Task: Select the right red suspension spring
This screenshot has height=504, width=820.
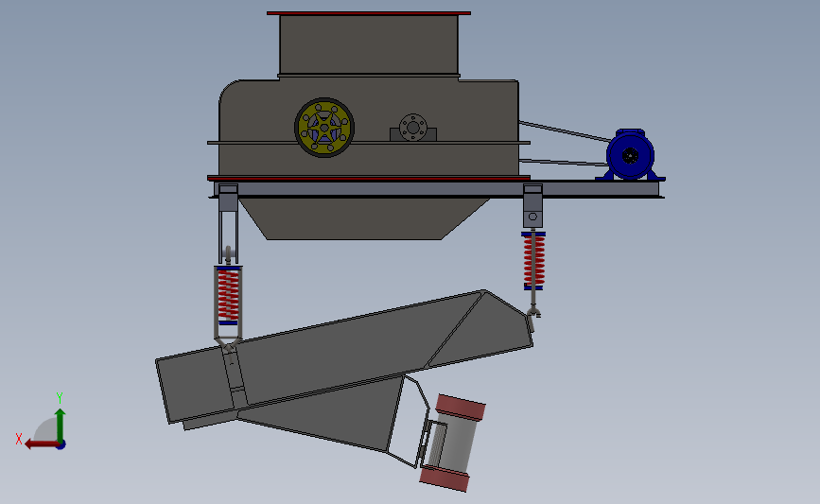Action: click(x=534, y=260)
